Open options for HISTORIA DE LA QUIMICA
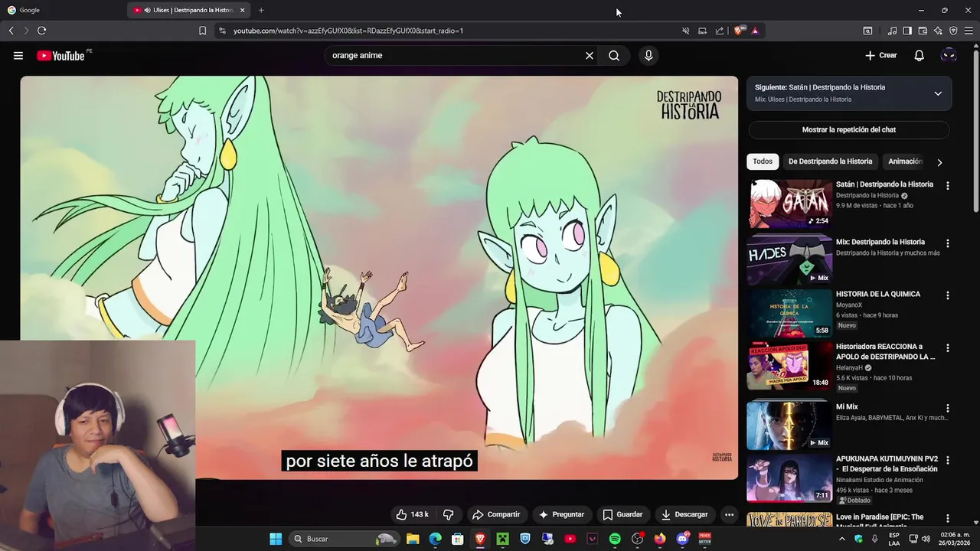Image resolution: width=980 pixels, height=551 pixels. click(x=948, y=295)
